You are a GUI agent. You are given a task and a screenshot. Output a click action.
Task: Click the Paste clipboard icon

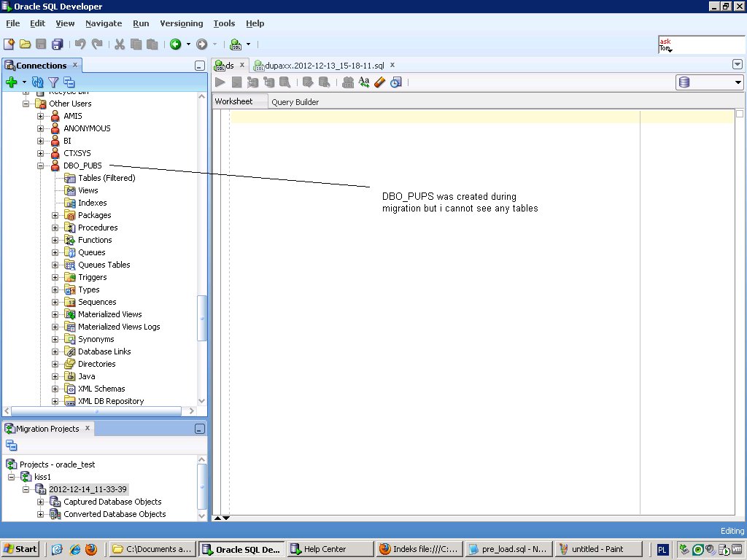[x=152, y=44]
